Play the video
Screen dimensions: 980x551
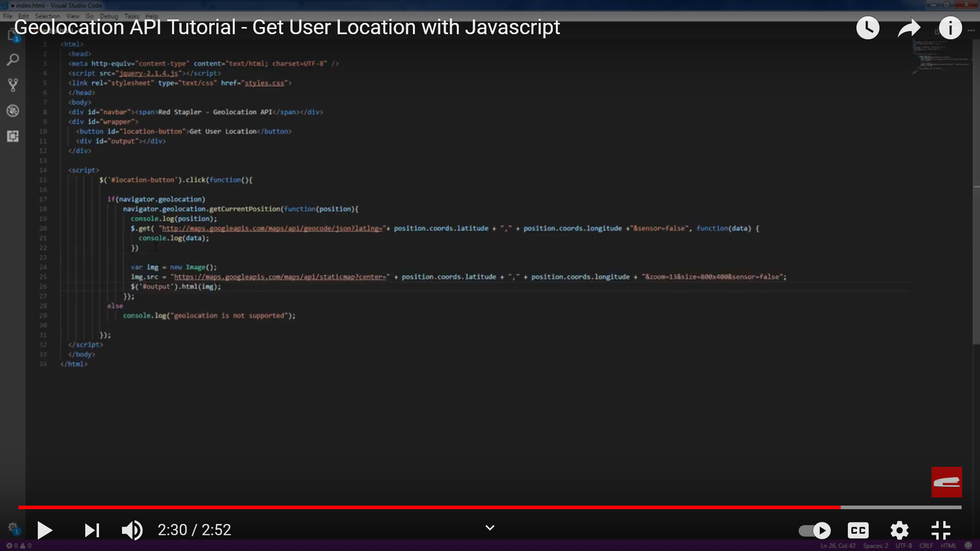(45, 530)
